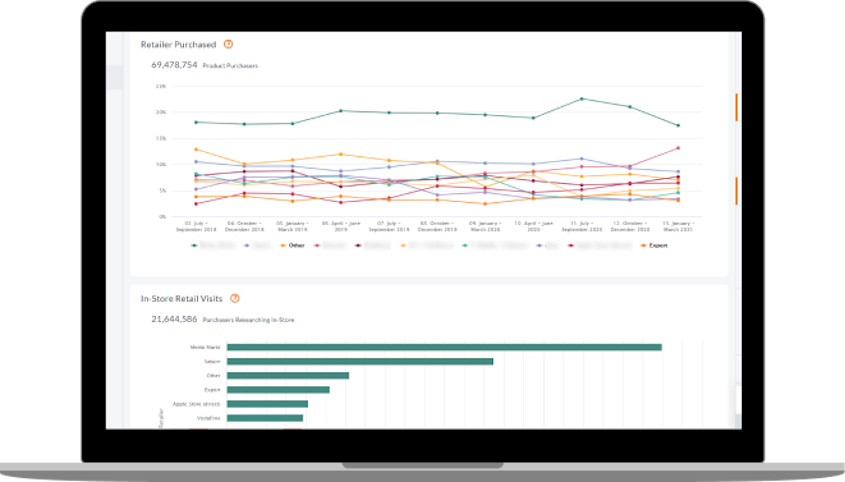Screen dimensions: 845x482
Task: Select the Media Markt bar in the bar chart
Action: (x=444, y=347)
